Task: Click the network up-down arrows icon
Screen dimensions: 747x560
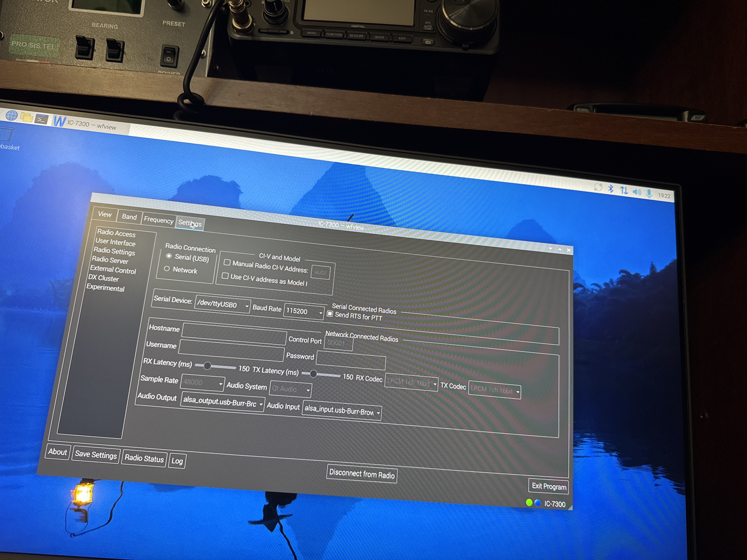Action: click(624, 190)
